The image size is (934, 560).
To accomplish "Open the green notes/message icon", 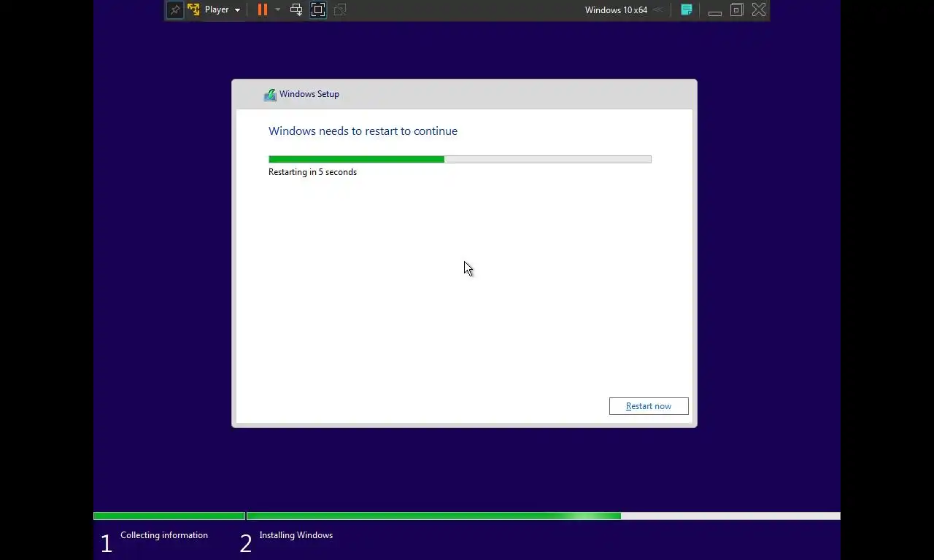I will [x=687, y=9].
